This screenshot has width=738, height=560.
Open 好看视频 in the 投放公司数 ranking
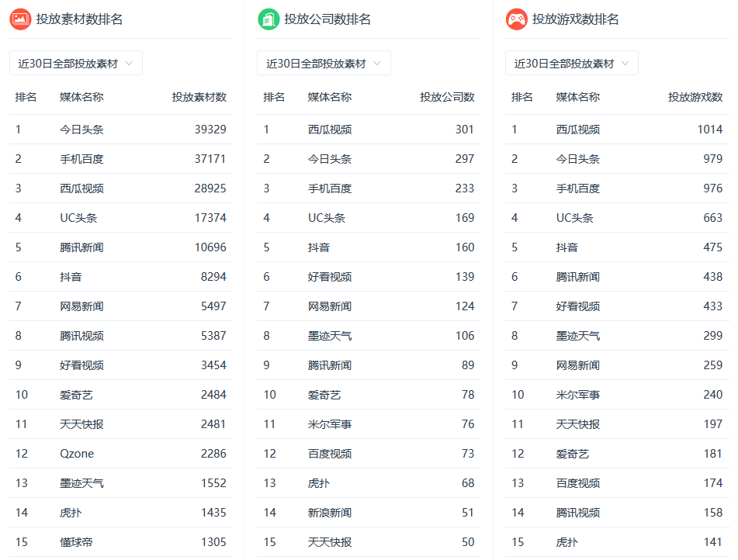coord(330,277)
